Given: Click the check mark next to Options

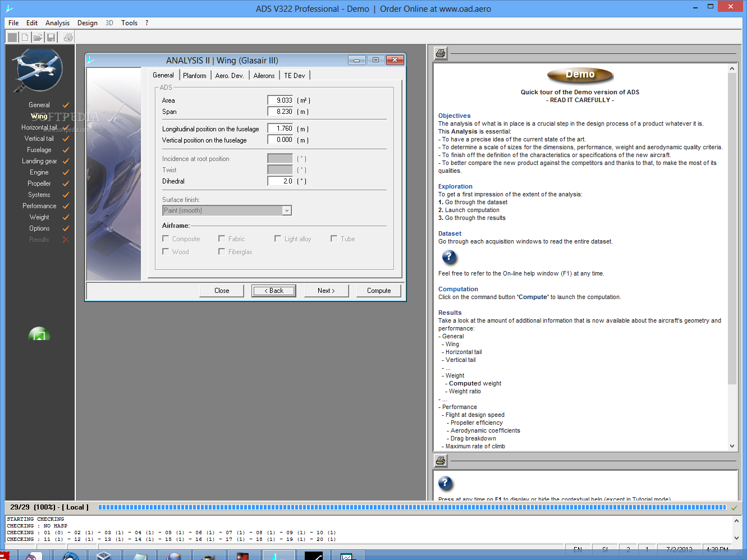Looking at the screenshot, I should point(66,228).
